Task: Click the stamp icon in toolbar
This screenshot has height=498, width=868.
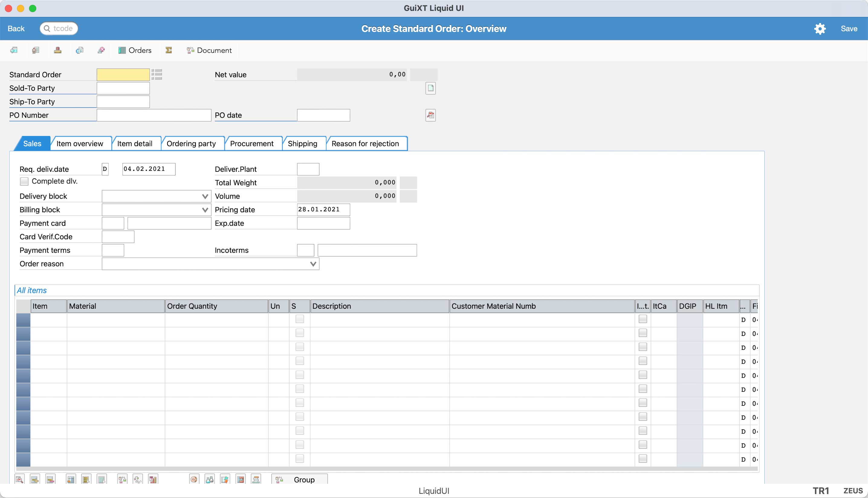Action: tap(57, 50)
